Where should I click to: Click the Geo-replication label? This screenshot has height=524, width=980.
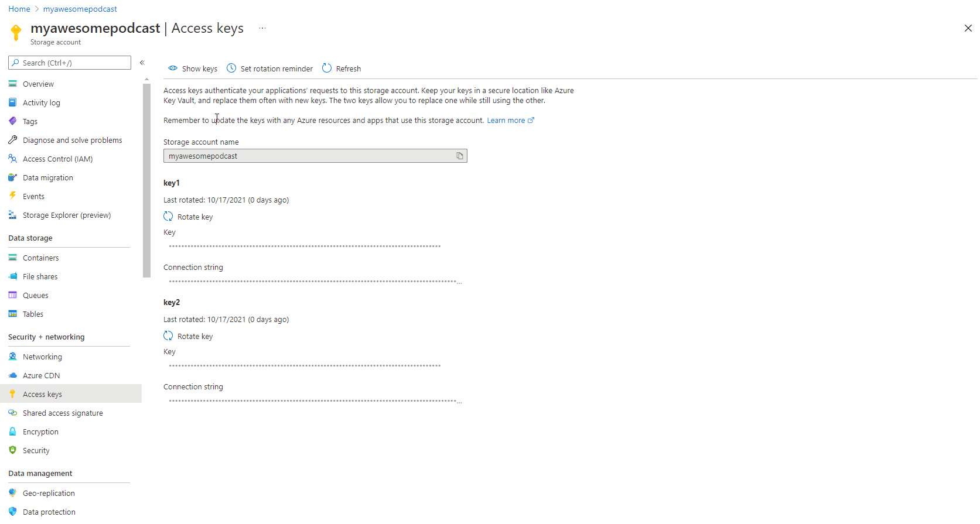point(49,493)
